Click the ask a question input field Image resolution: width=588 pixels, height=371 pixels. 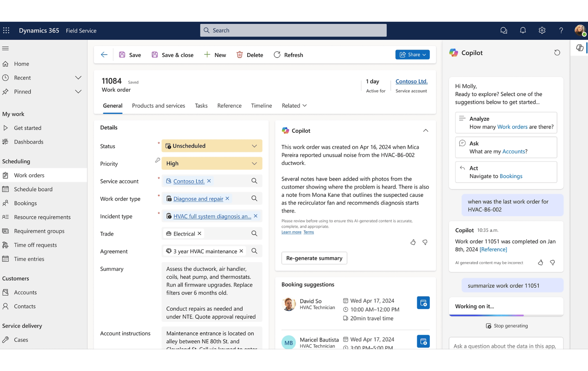505,346
